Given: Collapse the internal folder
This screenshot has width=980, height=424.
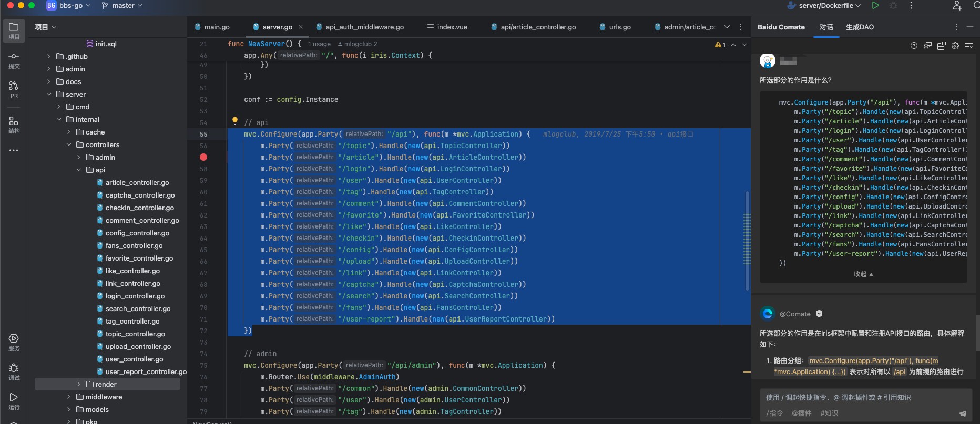Looking at the screenshot, I should click(x=59, y=119).
